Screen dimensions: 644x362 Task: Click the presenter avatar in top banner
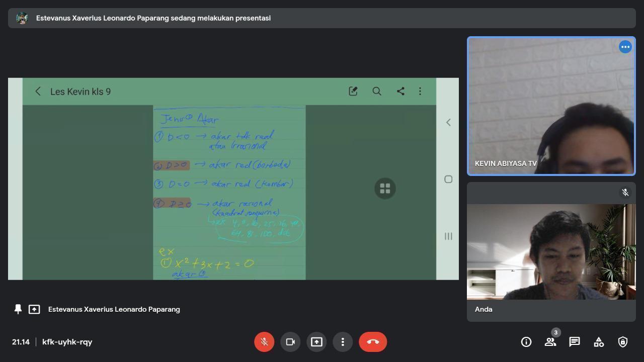click(x=22, y=18)
